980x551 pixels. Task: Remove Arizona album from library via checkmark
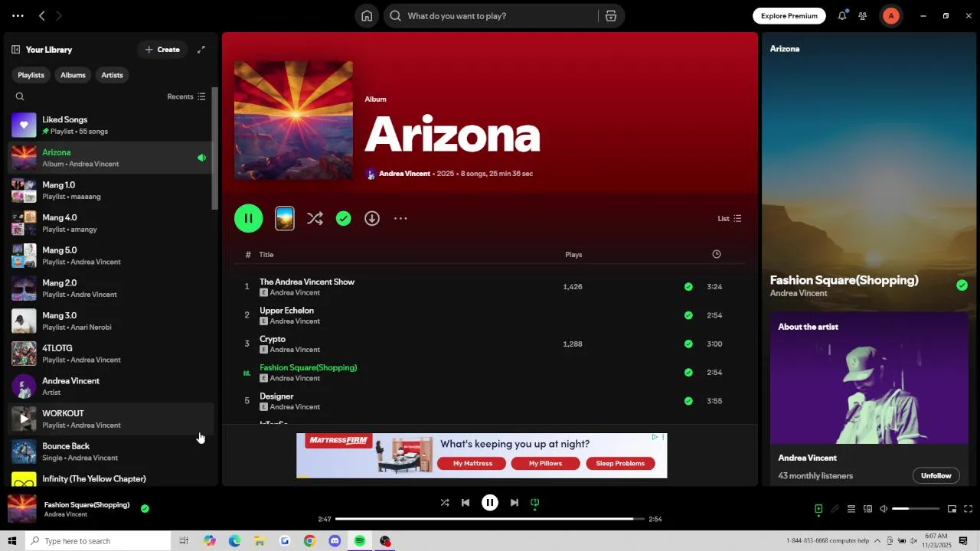tap(344, 218)
